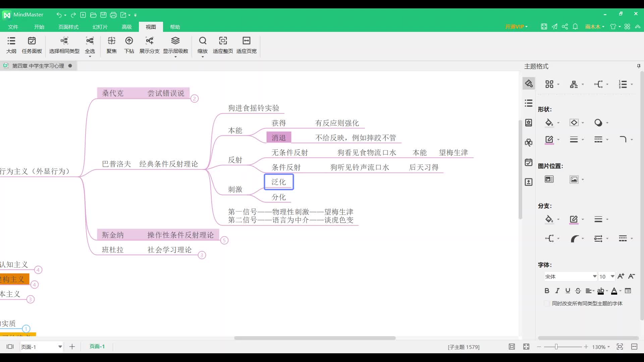Open the 大纲 (Outline) view icon

point(11,45)
